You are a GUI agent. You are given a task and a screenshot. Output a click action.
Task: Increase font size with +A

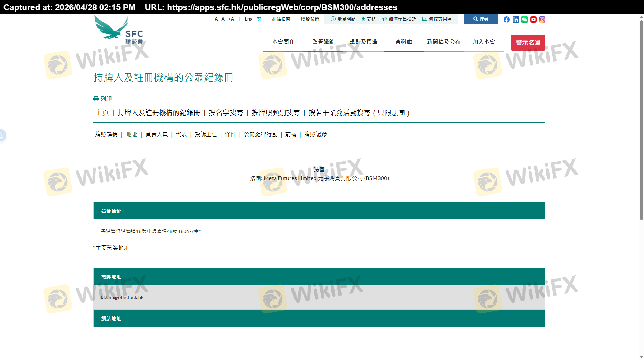coord(231,19)
